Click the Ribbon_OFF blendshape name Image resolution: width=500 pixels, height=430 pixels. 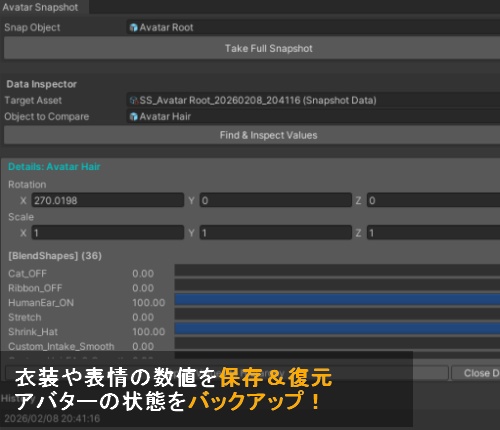point(35,288)
